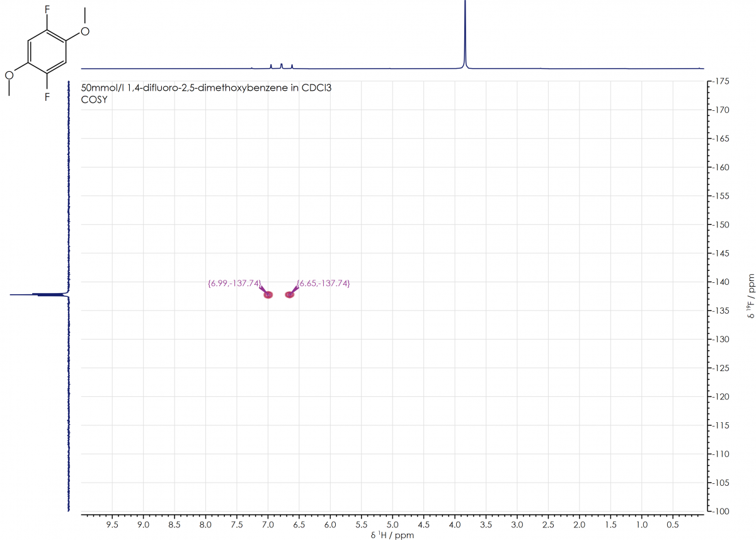Click the aromatic multiplet in top 1H trace
Screen dimensions: 756x540
click(x=281, y=66)
